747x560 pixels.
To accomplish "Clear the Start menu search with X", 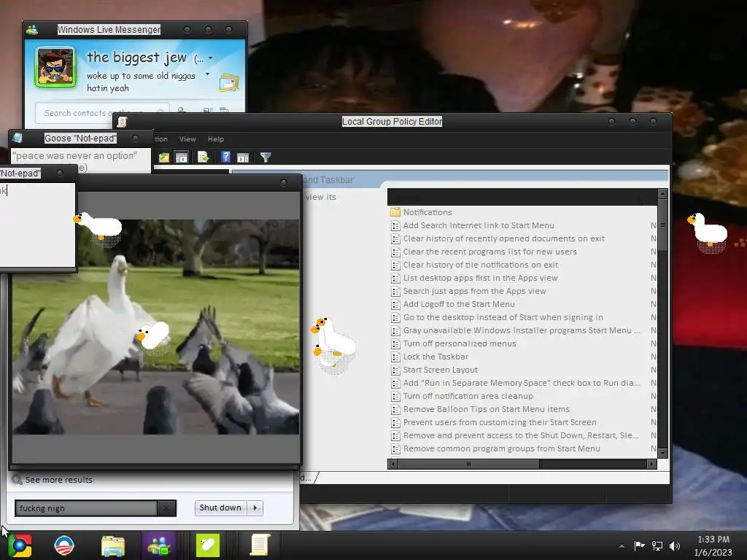I will pyautogui.click(x=166, y=508).
